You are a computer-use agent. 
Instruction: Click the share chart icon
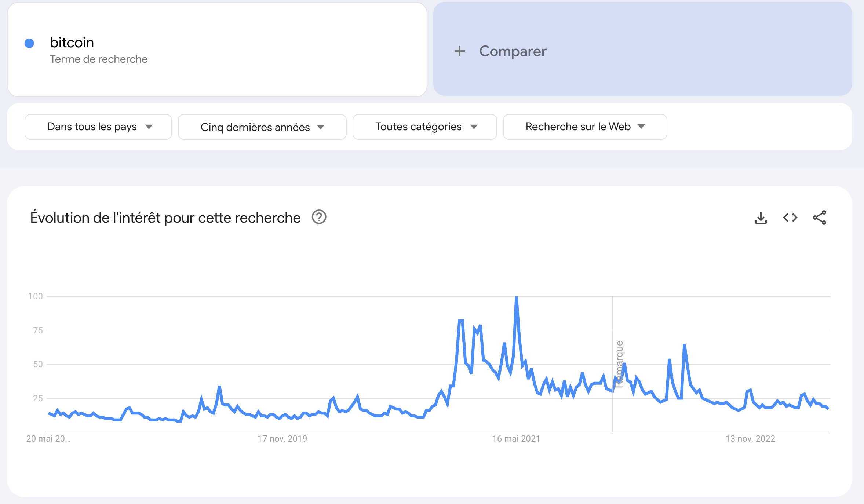point(820,218)
